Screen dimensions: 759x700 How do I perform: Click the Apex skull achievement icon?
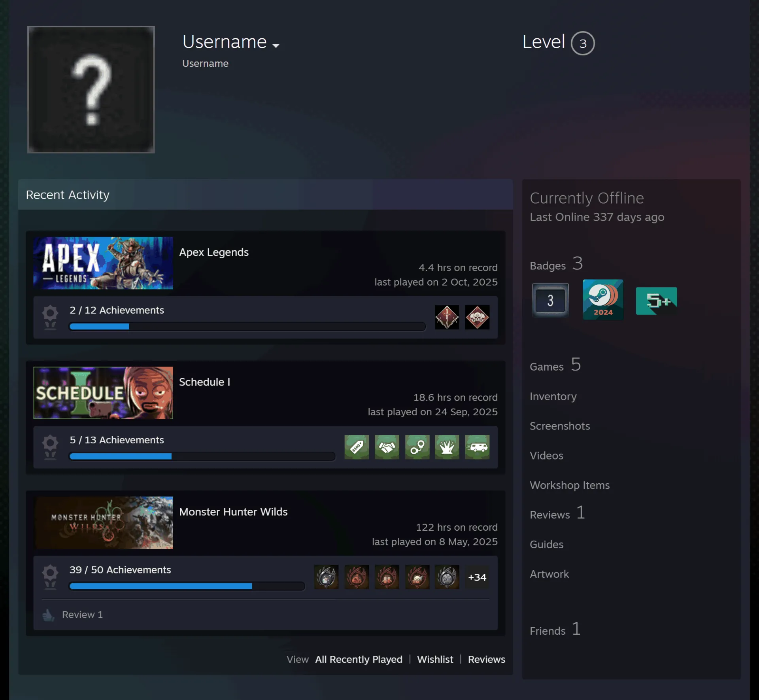[477, 317]
